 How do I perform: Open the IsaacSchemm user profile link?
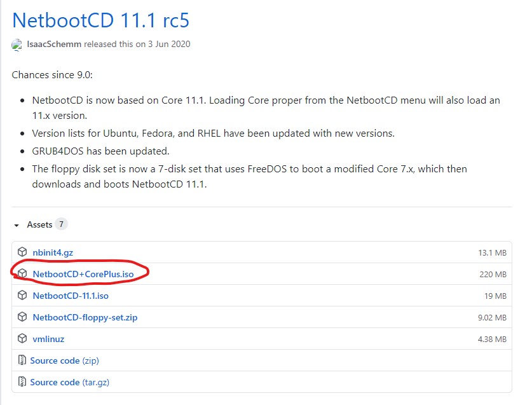coord(54,45)
